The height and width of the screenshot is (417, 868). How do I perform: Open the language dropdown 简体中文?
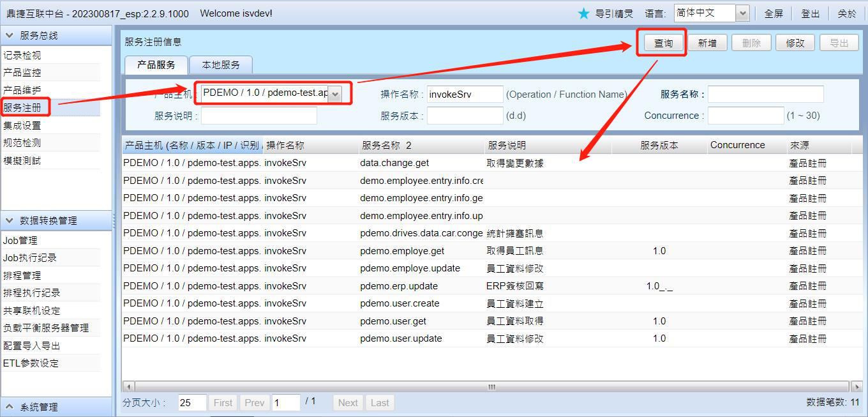pyautogui.click(x=742, y=13)
